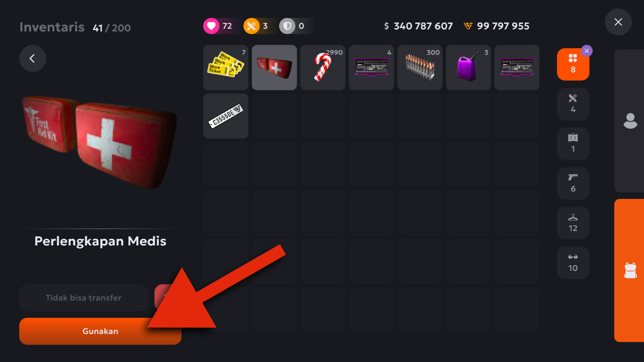Open the weapons category with 6 items
The height and width of the screenshot is (362, 644).
click(x=573, y=183)
